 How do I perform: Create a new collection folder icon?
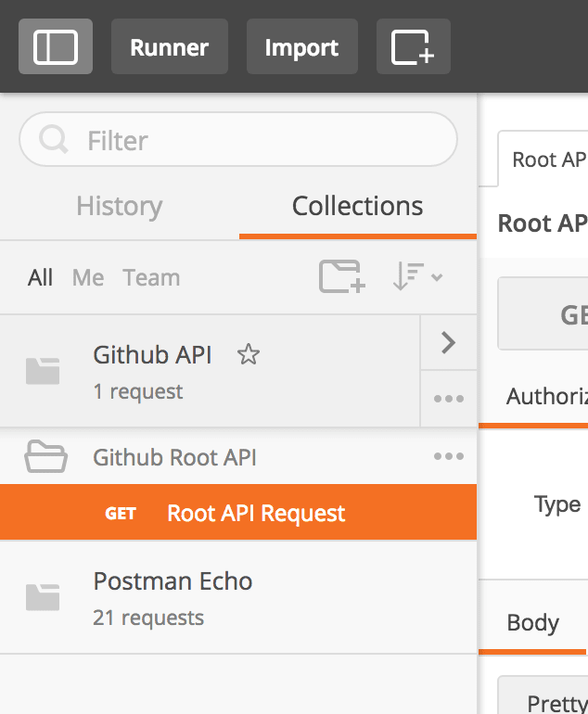tap(341, 276)
